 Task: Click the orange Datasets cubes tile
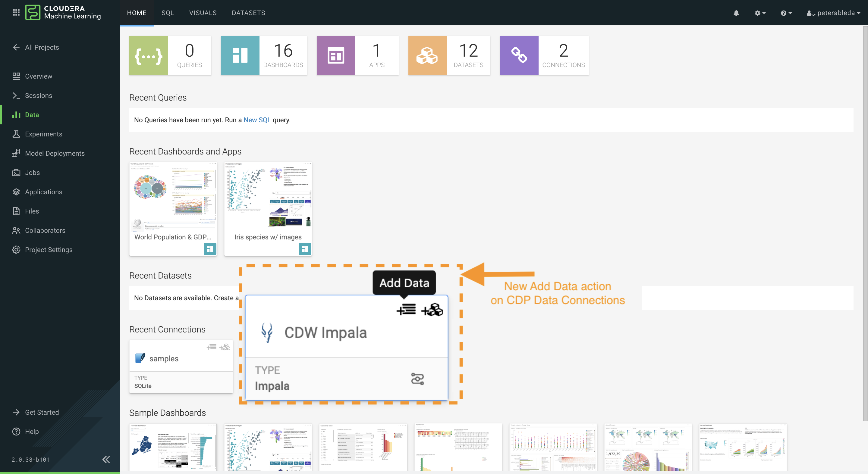tap(427, 55)
